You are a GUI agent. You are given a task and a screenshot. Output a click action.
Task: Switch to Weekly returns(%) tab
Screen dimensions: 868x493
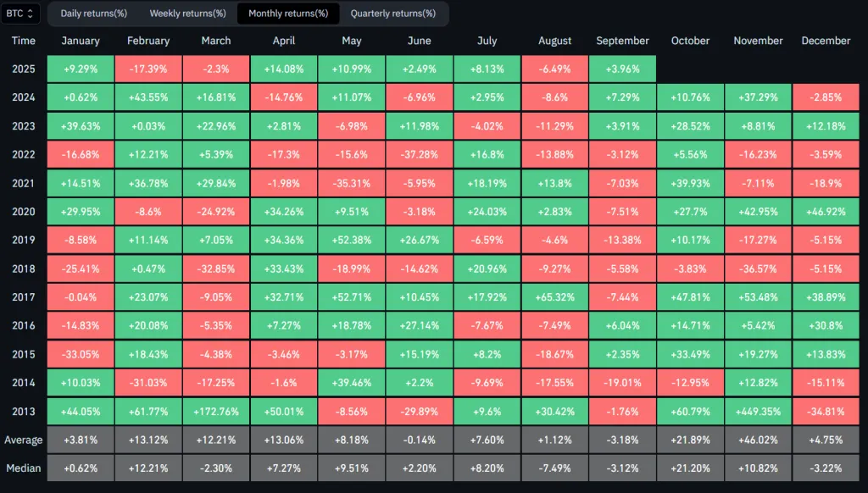[x=187, y=14]
